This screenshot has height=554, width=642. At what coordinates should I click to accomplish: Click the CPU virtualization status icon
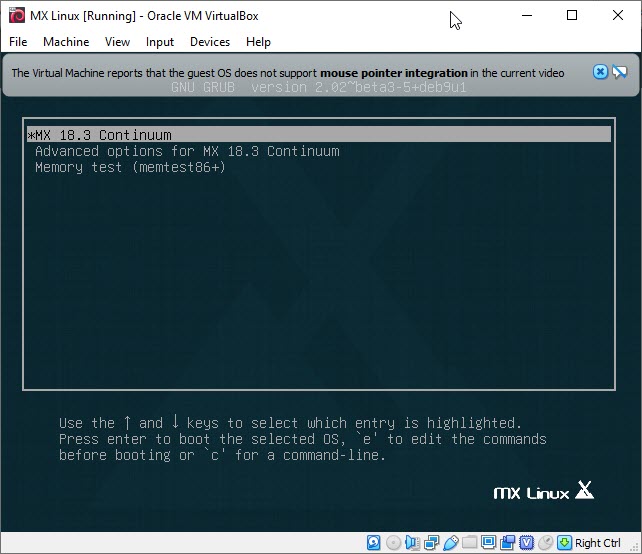[527, 543]
